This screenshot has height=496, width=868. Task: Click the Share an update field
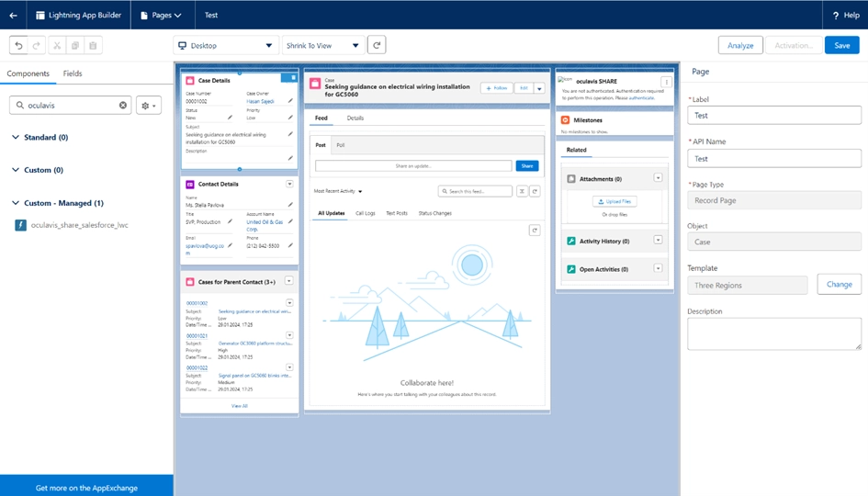point(413,165)
